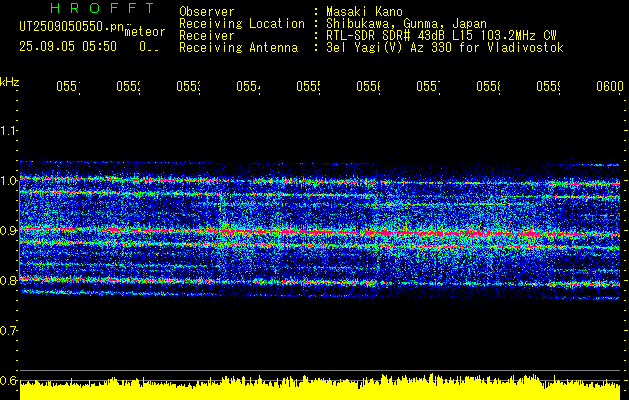Click the 0551 time marker
The image size is (629, 400).
68,86
